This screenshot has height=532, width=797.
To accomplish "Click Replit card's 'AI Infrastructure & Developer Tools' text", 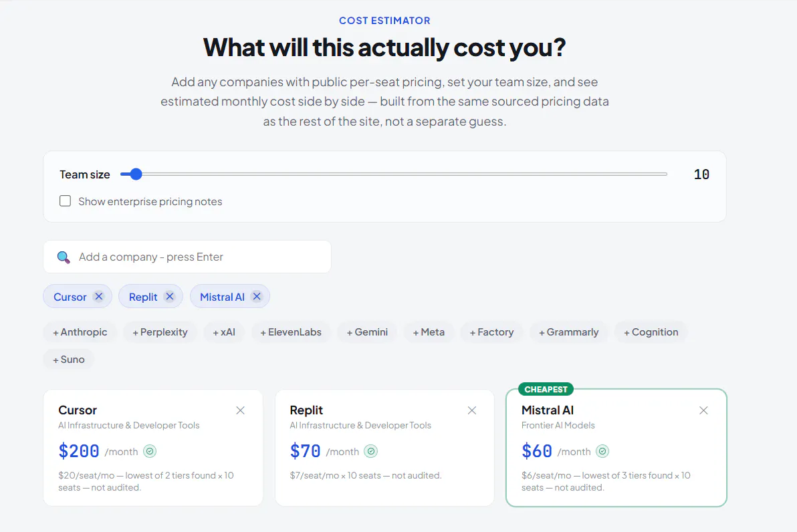I will (360, 425).
